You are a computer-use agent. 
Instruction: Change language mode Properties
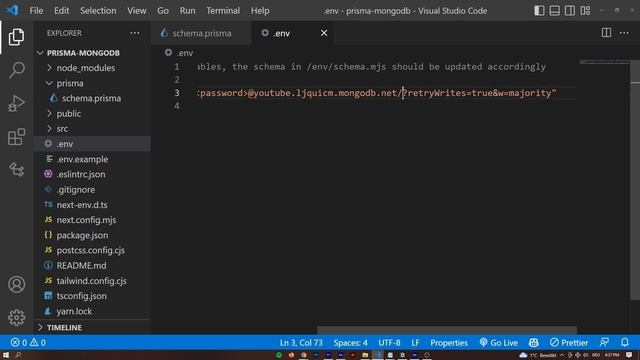[x=449, y=342]
